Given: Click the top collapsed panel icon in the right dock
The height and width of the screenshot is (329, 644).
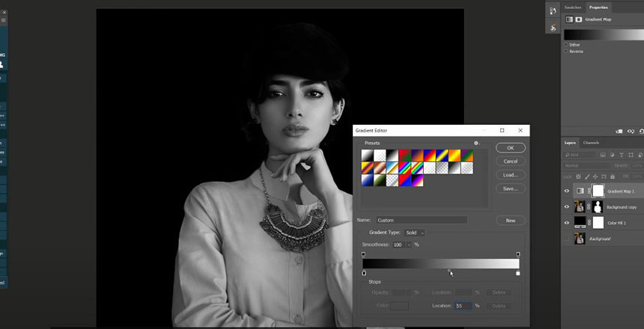Looking at the screenshot, I should (x=553, y=11).
